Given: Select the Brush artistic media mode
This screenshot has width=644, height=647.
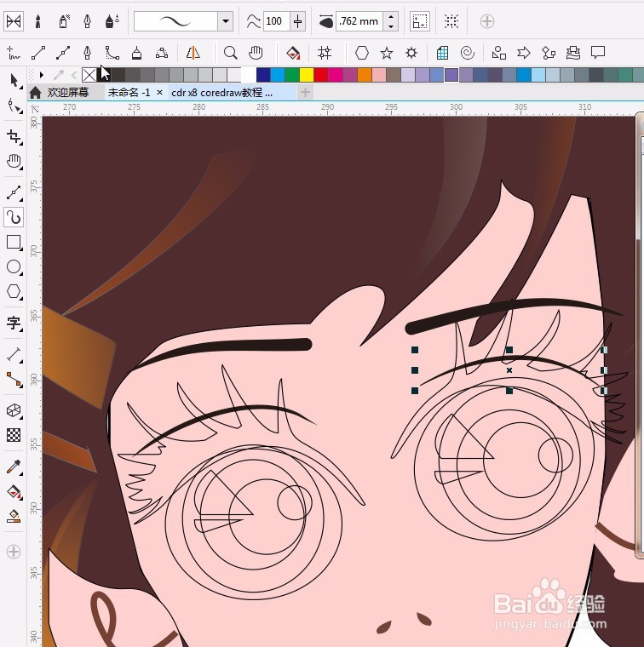Looking at the screenshot, I should pos(38,21).
